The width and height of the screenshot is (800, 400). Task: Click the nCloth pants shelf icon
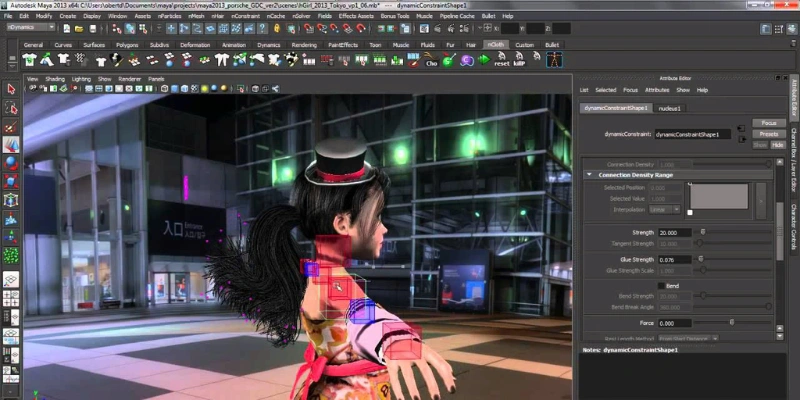click(x=221, y=60)
